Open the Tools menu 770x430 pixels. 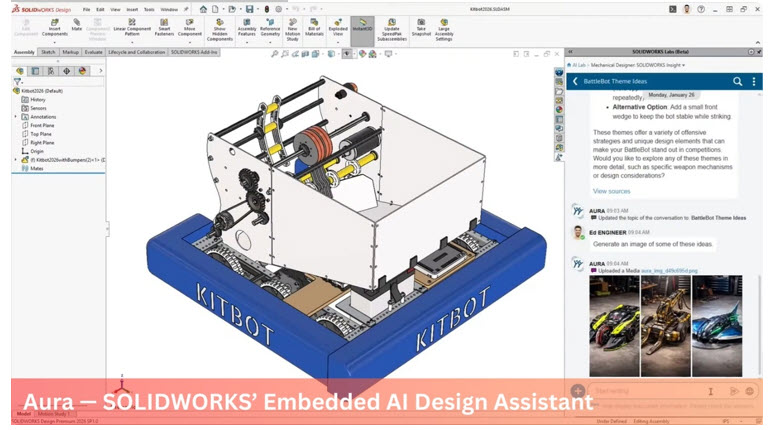(149, 9)
